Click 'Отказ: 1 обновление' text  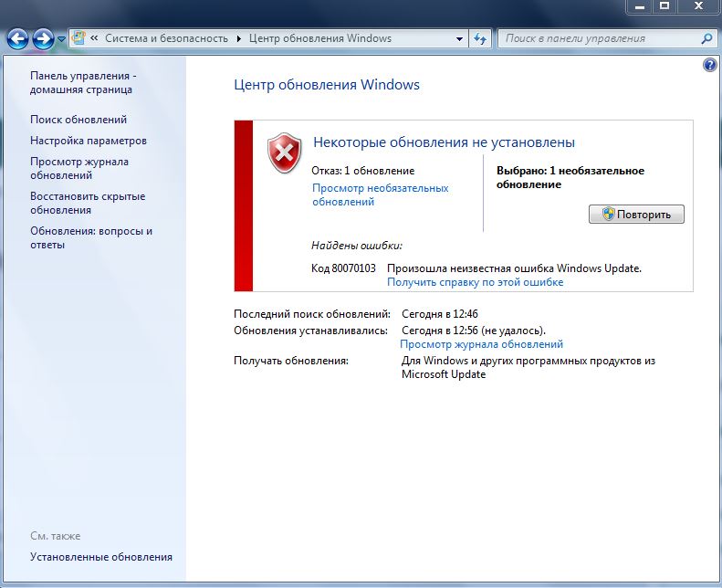[x=363, y=171]
